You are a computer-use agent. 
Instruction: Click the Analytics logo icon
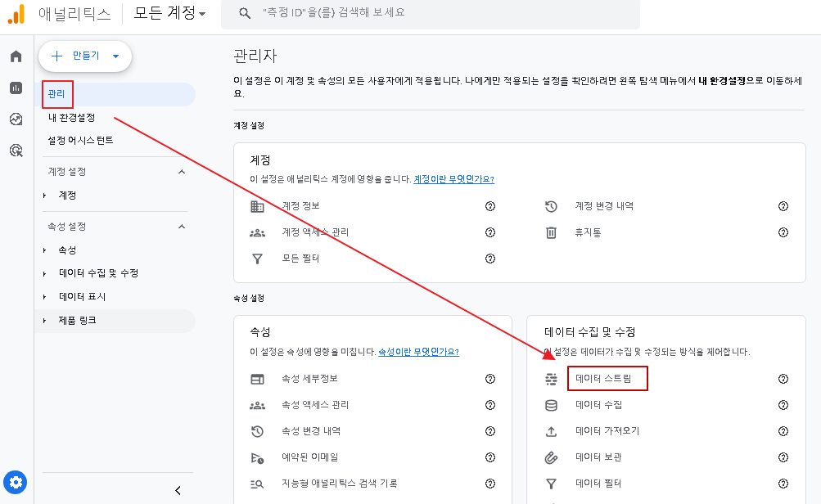16,14
